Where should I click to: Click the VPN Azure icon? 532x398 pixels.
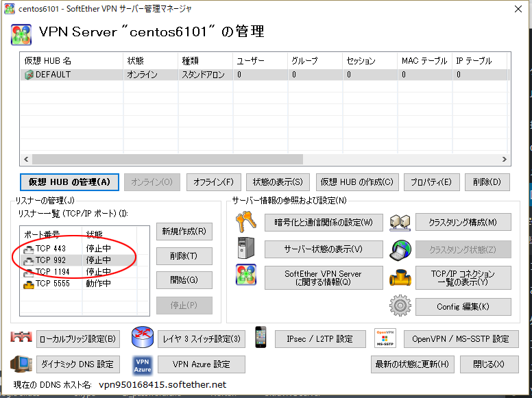[x=142, y=364]
